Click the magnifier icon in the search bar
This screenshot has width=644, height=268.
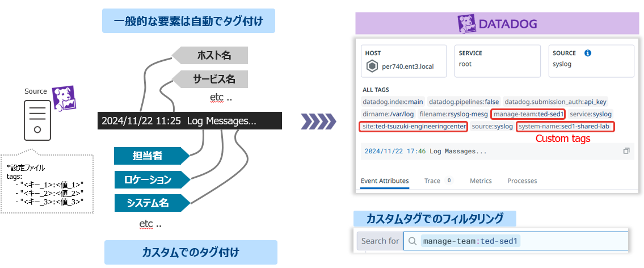click(x=413, y=241)
